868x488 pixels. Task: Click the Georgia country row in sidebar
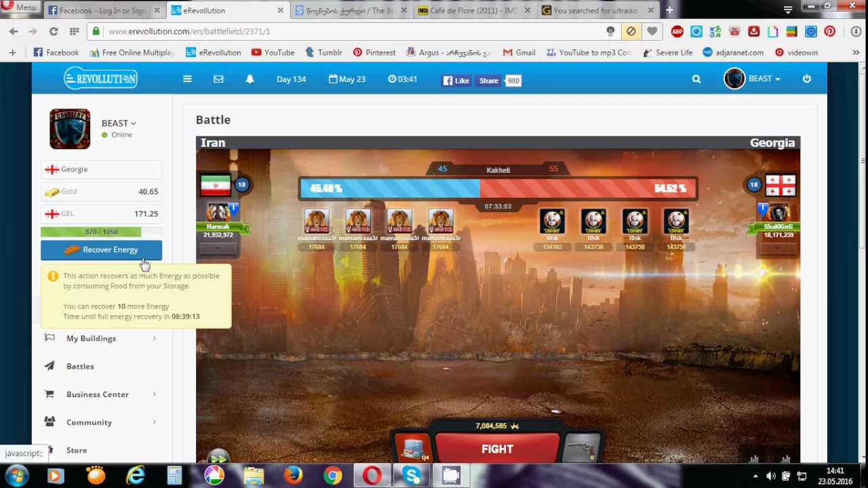tap(101, 169)
